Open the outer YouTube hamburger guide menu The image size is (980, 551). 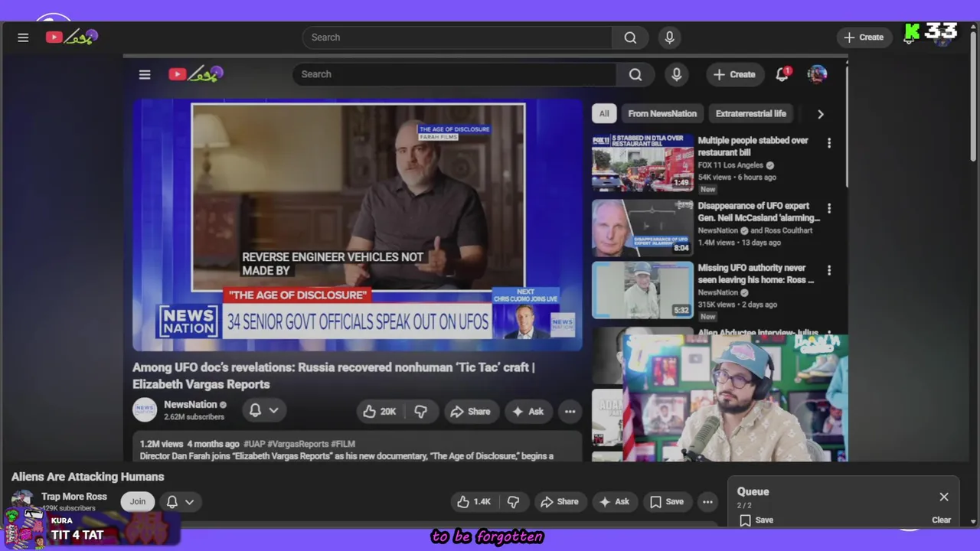(x=23, y=37)
